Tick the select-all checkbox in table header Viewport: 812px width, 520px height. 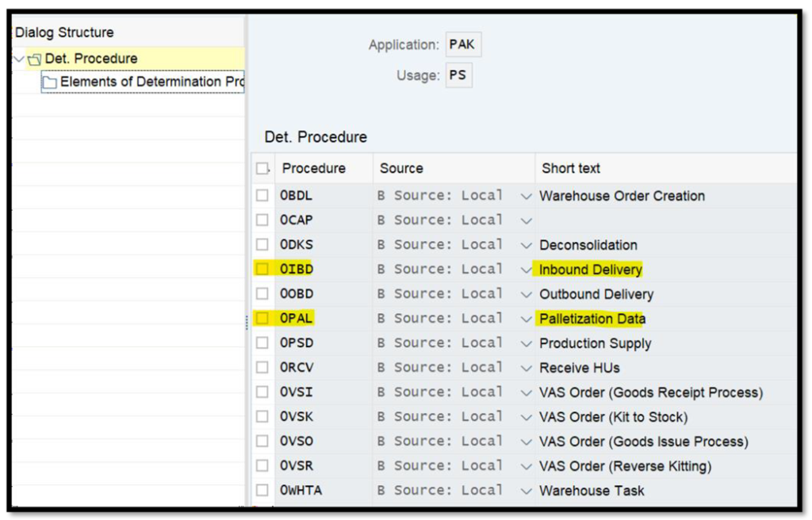262,168
